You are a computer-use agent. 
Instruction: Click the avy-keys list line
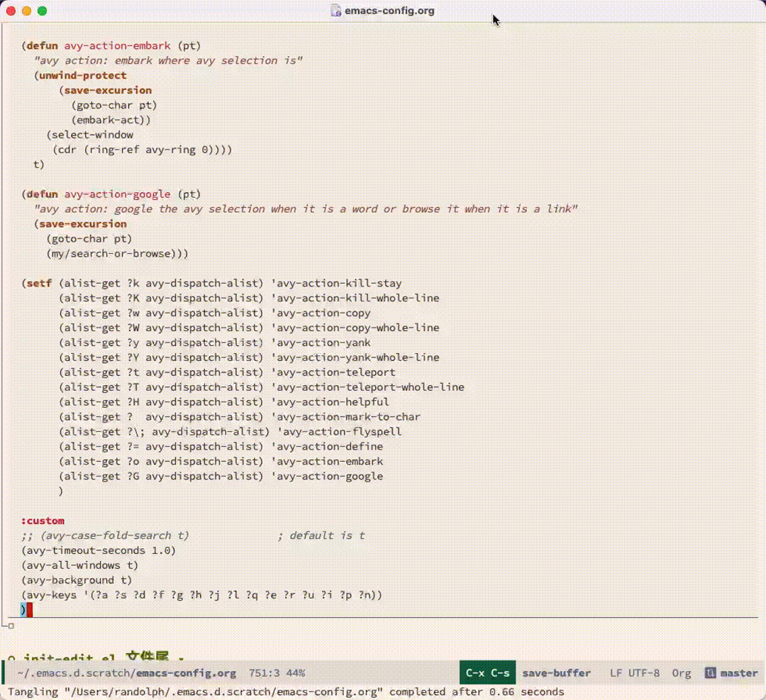(201, 595)
